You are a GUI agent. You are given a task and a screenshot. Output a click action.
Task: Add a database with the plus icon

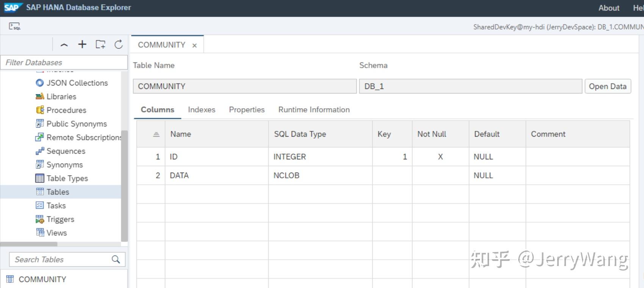tap(82, 44)
